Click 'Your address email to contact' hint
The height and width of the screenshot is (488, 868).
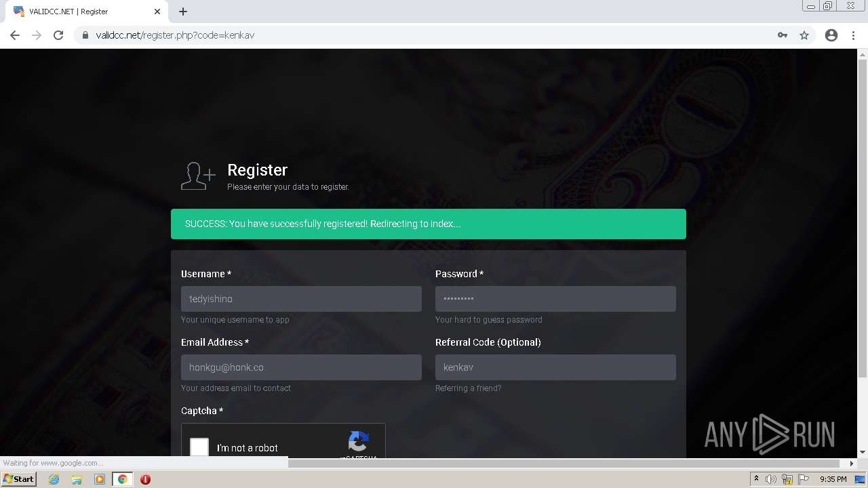[236, 388]
